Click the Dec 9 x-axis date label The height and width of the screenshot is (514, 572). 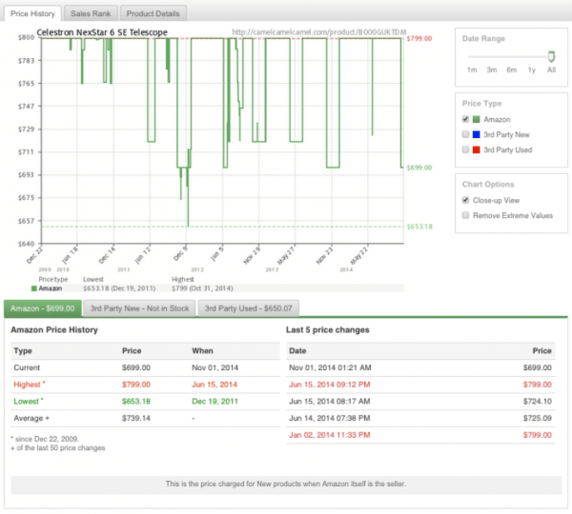(x=180, y=254)
